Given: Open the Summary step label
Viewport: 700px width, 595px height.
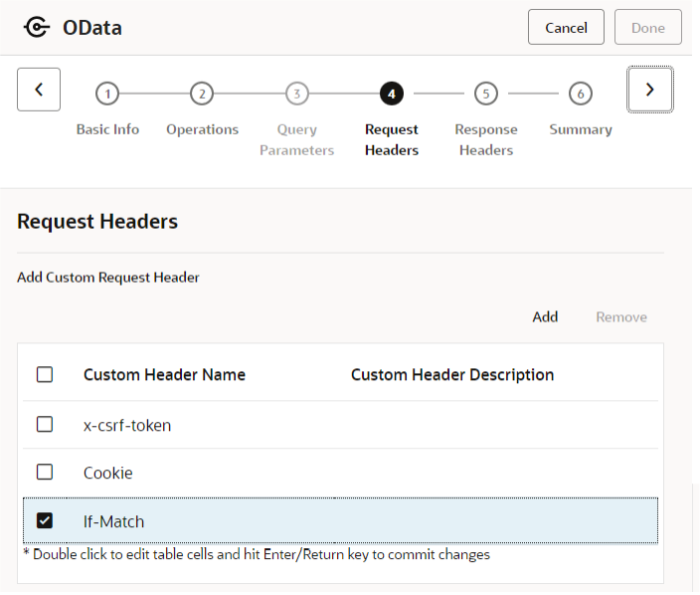Looking at the screenshot, I should click(581, 129).
